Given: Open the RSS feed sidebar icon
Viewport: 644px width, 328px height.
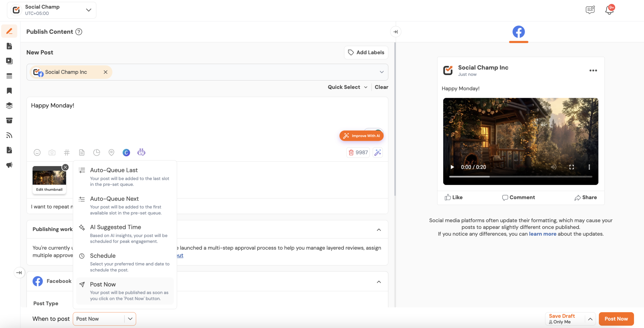Looking at the screenshot, I should click(x=9, y=135).
